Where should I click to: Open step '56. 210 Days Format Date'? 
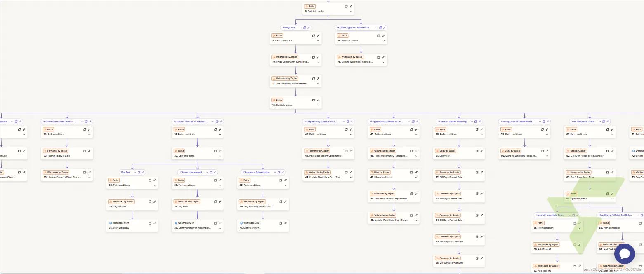pos(459,260)
